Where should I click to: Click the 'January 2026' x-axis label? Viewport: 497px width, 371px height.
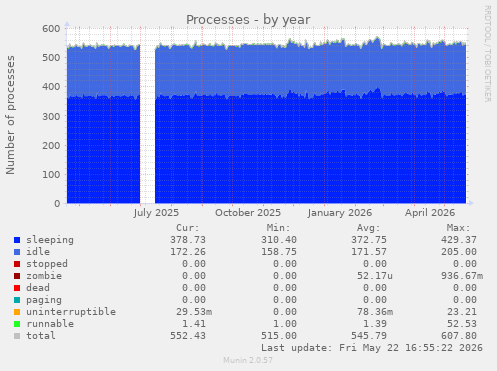pyautogui.click(x=340, y=213)
